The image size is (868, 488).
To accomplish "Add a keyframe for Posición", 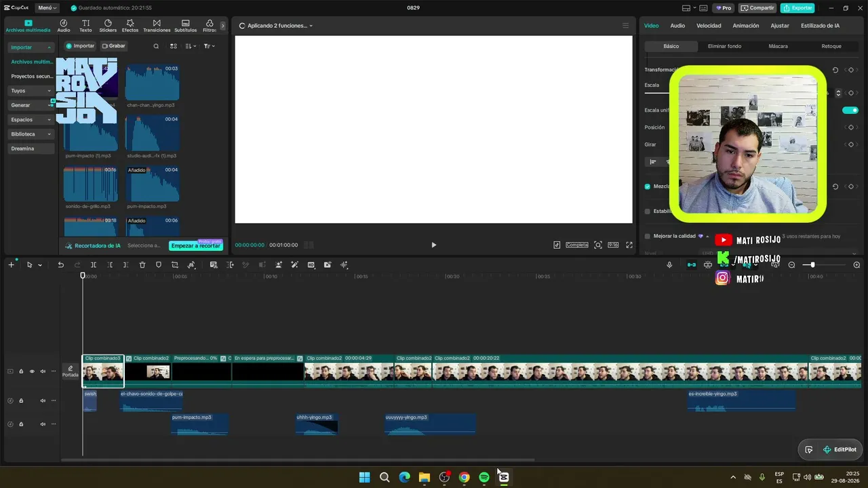I will (x=851, y=127).
